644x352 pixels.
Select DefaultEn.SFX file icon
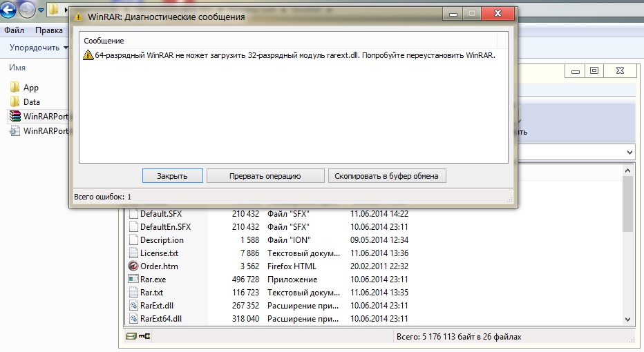[x=133, y=226]
